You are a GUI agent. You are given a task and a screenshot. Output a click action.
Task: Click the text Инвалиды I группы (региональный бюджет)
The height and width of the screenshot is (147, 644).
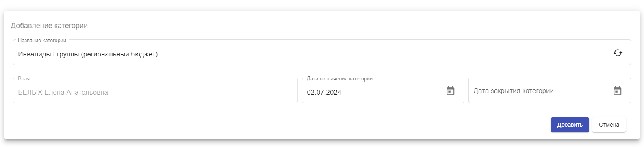[x=88, y=54]
